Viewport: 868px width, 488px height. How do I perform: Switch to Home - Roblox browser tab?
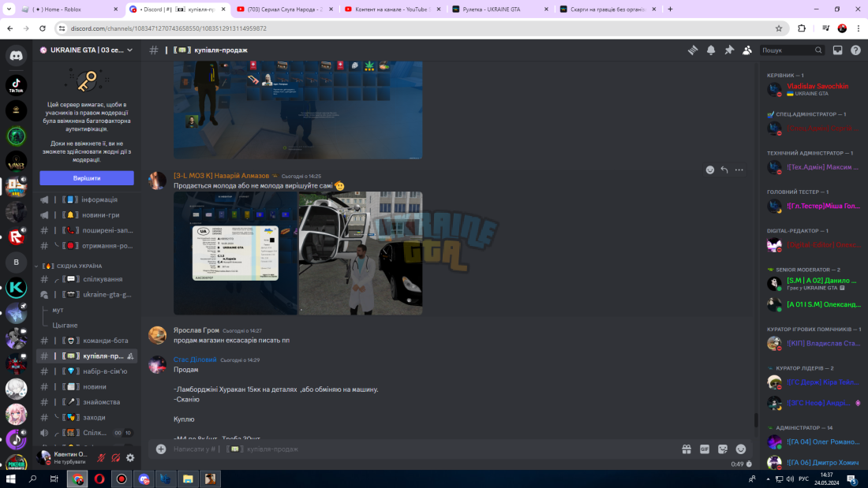click(x=69, y=9)
